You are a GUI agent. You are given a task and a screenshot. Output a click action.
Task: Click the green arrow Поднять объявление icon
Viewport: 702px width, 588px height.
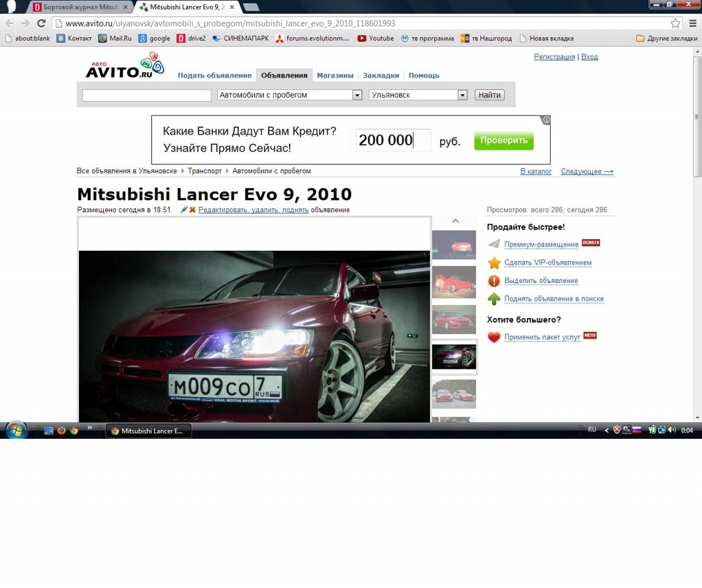(x=494, y=298)
